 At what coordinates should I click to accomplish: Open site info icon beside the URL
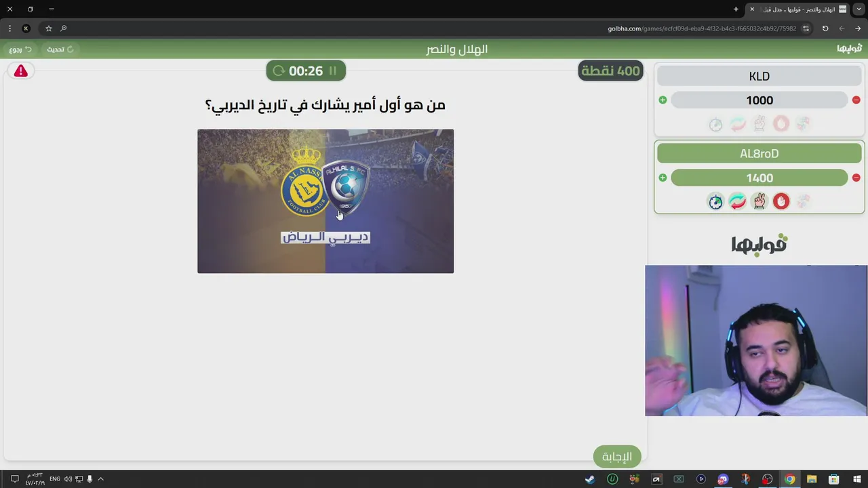coord(806,28)
